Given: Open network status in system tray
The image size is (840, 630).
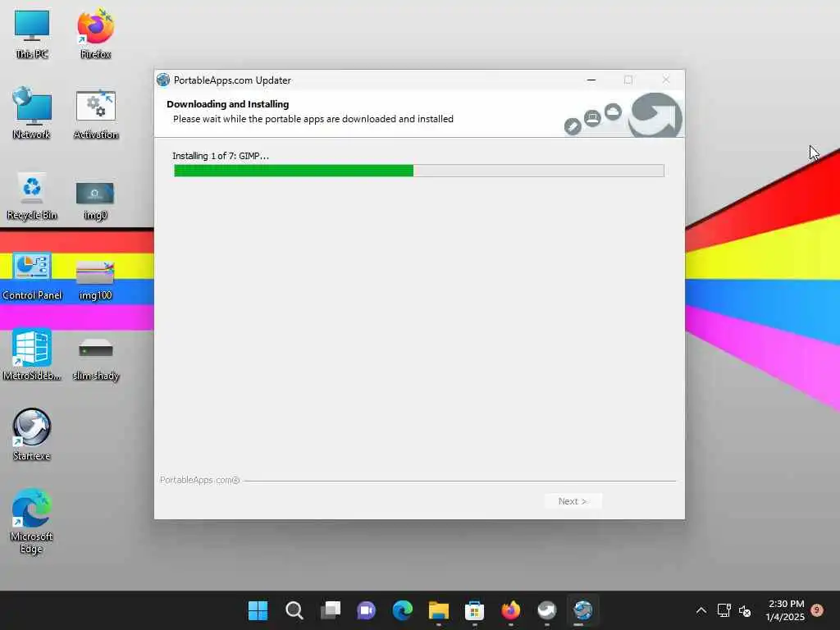Looking at the screenshot, I should point(724,610).
